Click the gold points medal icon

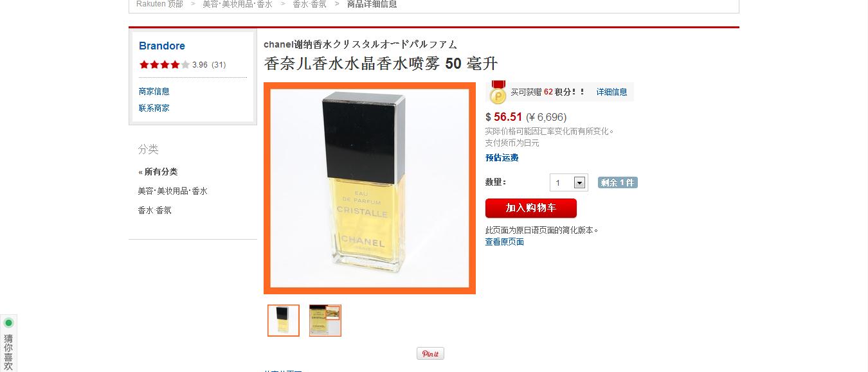(x=498, y=93)
